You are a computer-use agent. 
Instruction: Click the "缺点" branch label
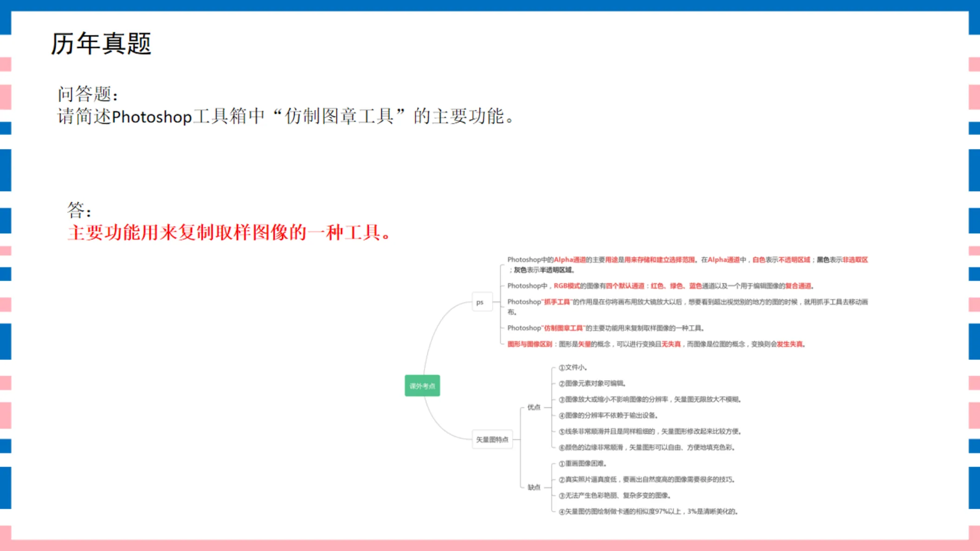tap(534, 487)
